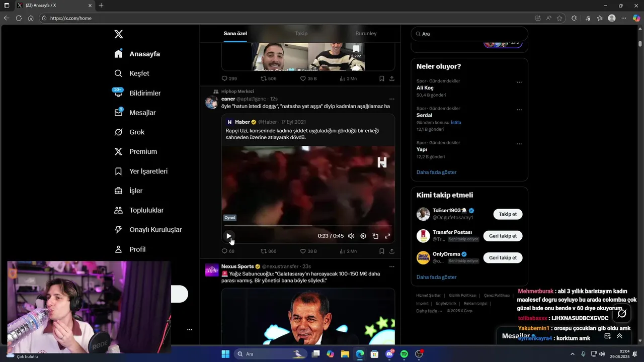644x362 pixels.
Task: Open Mesajlar in the sidebar
Action: tap(135, 113)
